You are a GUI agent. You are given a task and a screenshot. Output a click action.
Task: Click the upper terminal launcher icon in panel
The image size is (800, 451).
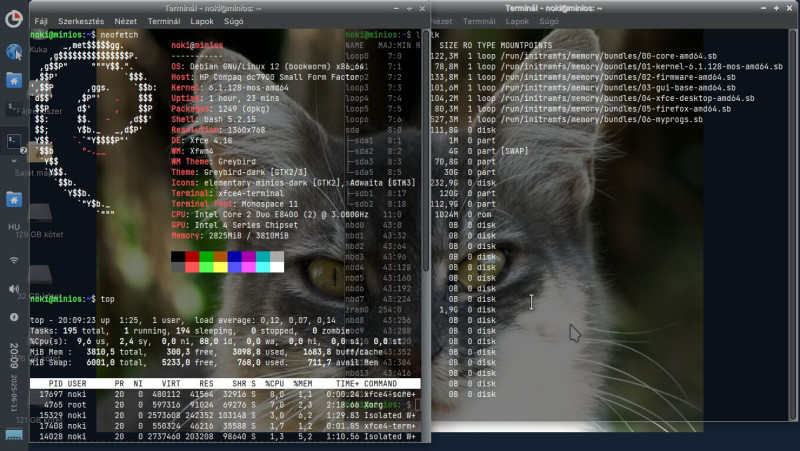(x=14, y=108)
